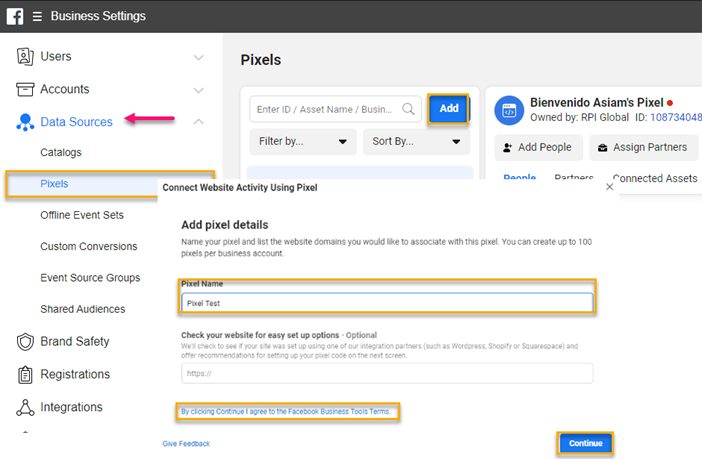Click the search magnifier icon in Pixels
Image resolution: width=702 pixels, height=459 pixels.
click(409, 109)
